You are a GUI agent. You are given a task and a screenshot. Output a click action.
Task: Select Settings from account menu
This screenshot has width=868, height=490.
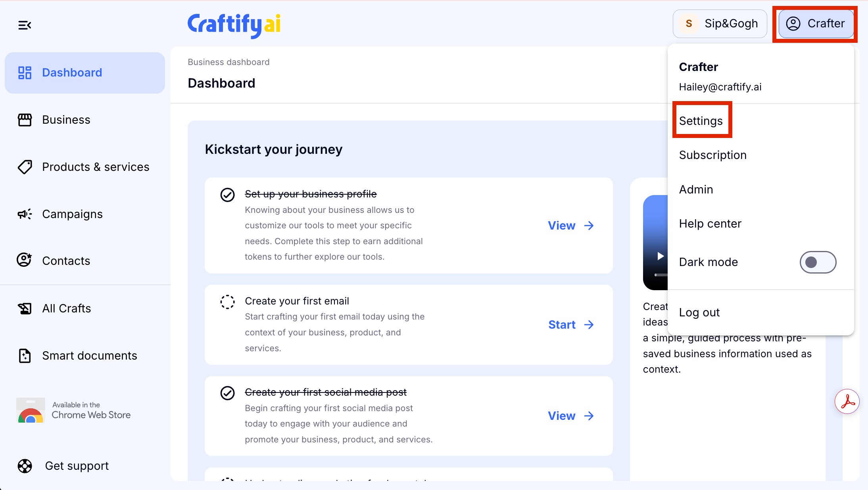pyautogui.click(x=701, y=121)
